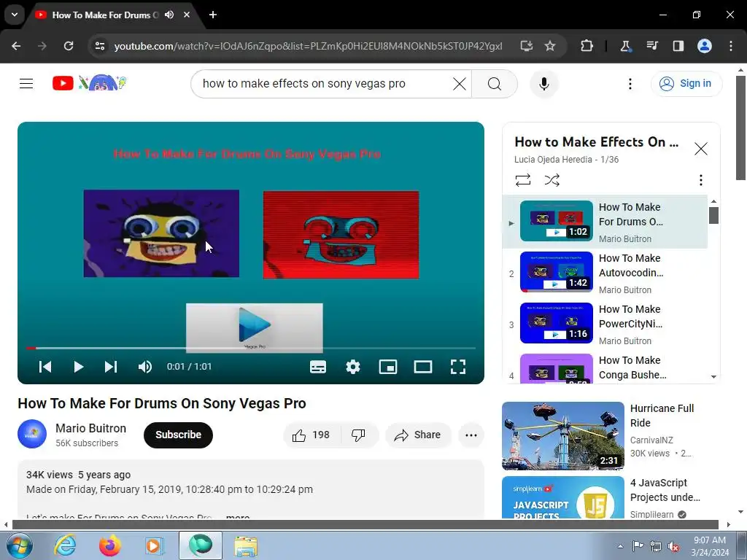Skip to next video in playlist
Screen dimensions: 747x560
(111, 367)
